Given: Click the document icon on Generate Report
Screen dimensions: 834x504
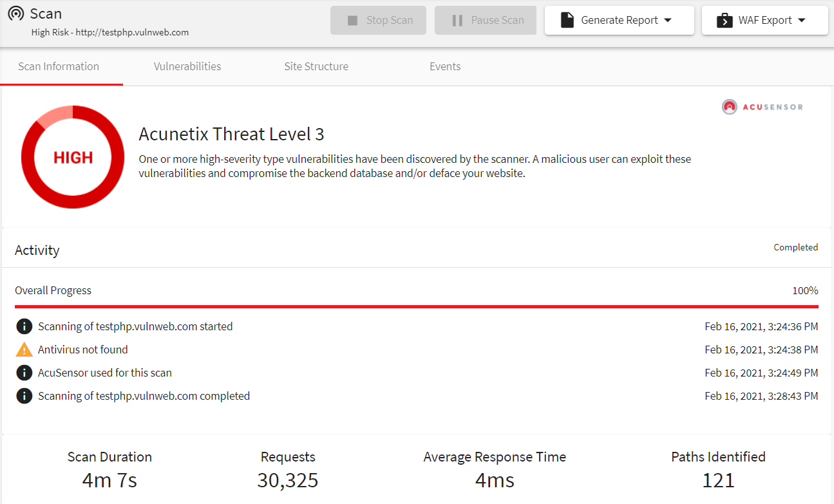Looking at the screenshot, I should coord(567,21).
